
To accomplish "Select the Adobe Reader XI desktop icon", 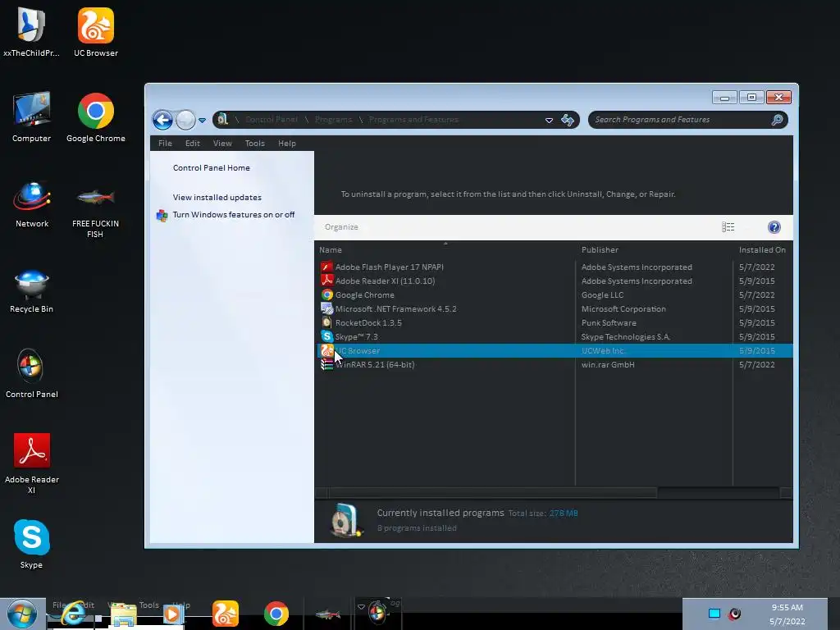I will click(x=32, y=463).
